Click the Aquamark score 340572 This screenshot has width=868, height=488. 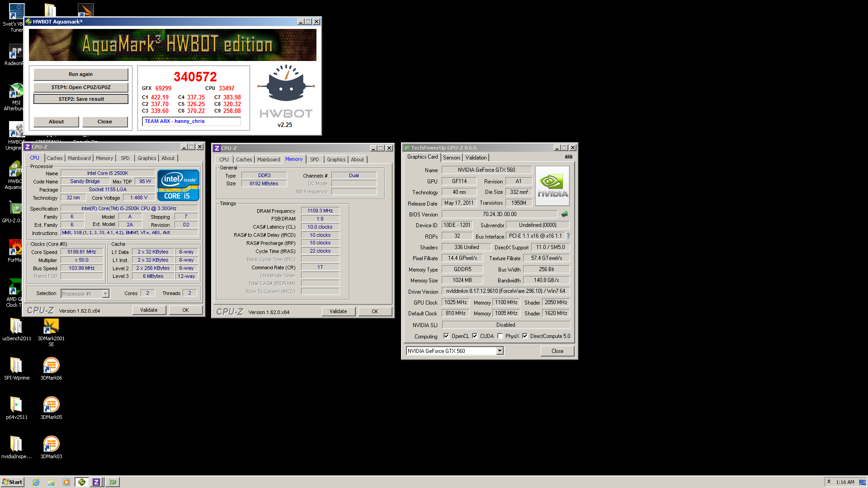[195, 77]
